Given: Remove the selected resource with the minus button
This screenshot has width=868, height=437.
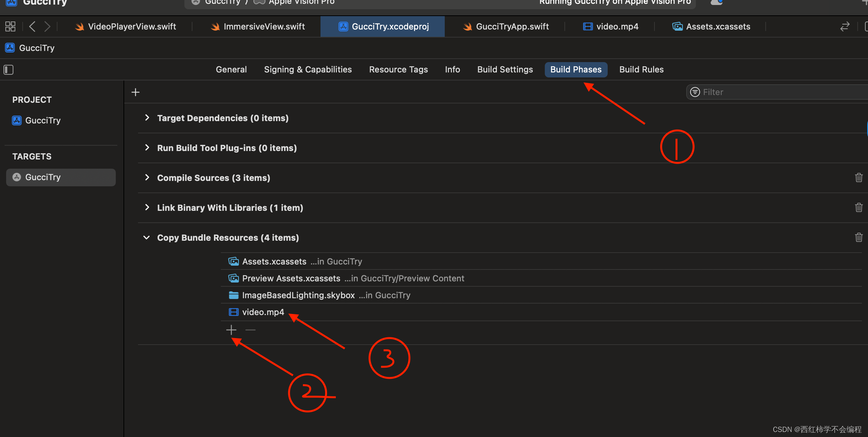Looking at the screenshot, I should (x=250, y=330).
